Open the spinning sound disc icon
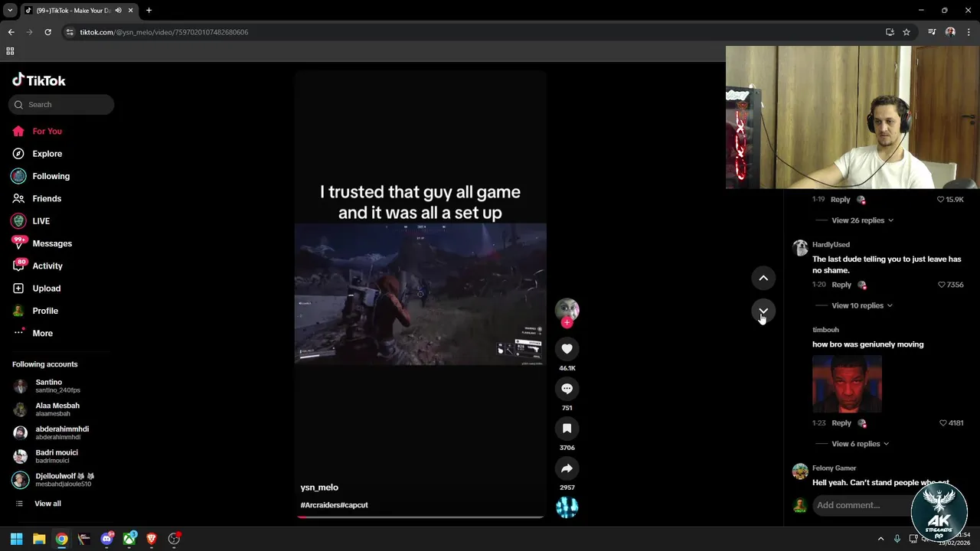Image resolution: width=980 pixels, height=551 pixels. click(567, 507)
